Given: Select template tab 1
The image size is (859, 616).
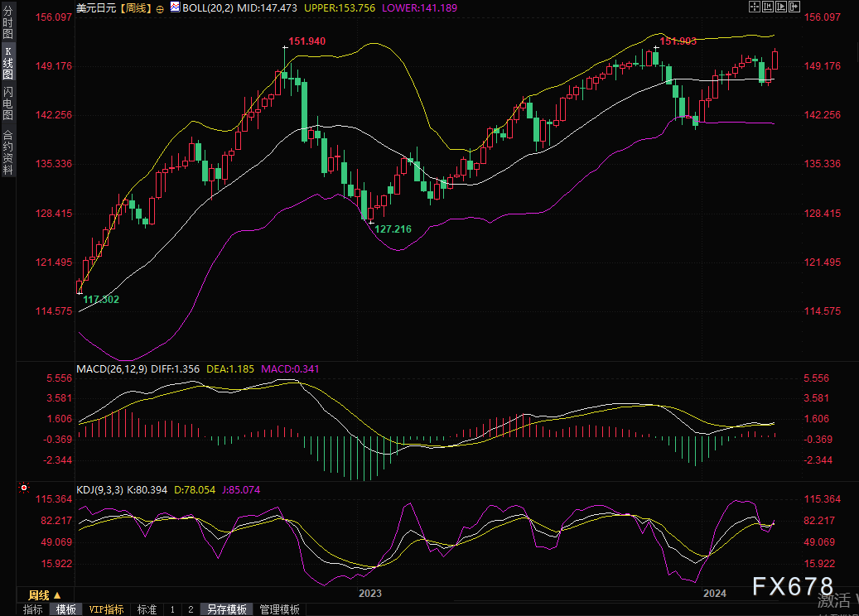Looking at the screenshot, I should click(x=172, y=609).
